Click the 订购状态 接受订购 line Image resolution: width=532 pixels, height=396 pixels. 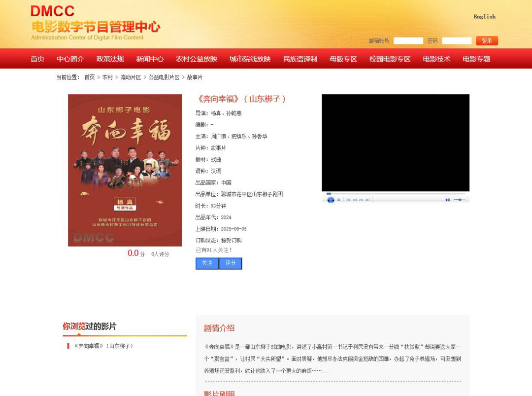[x=219, y=241]
